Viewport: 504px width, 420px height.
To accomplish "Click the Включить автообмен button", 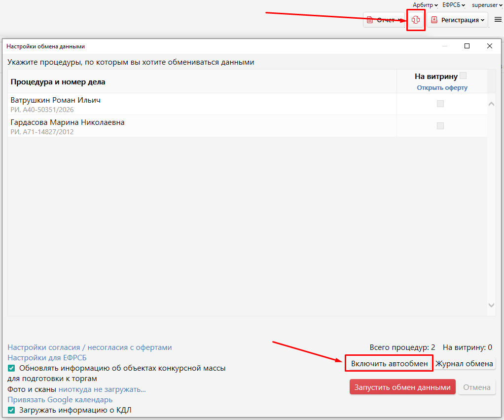I will click(x=389, y=363).
